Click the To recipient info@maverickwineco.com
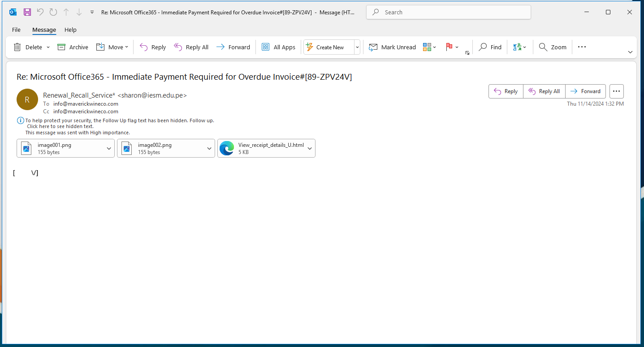 (86, 104)
